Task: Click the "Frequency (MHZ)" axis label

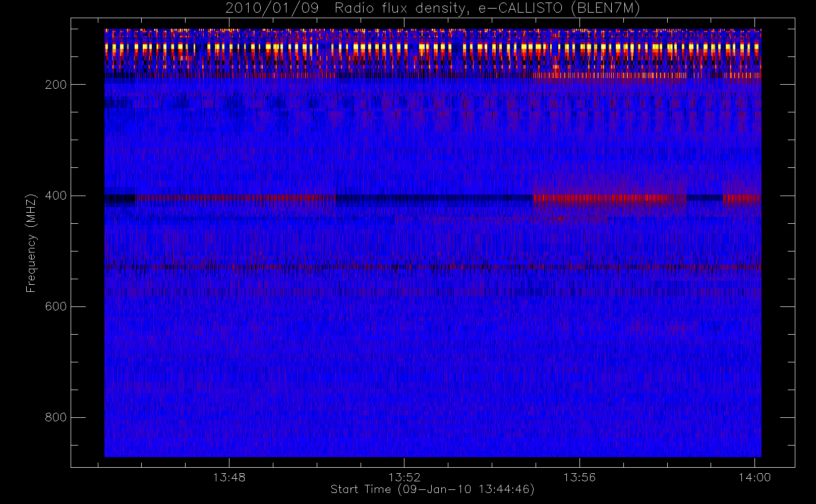Action: (31, 243)
